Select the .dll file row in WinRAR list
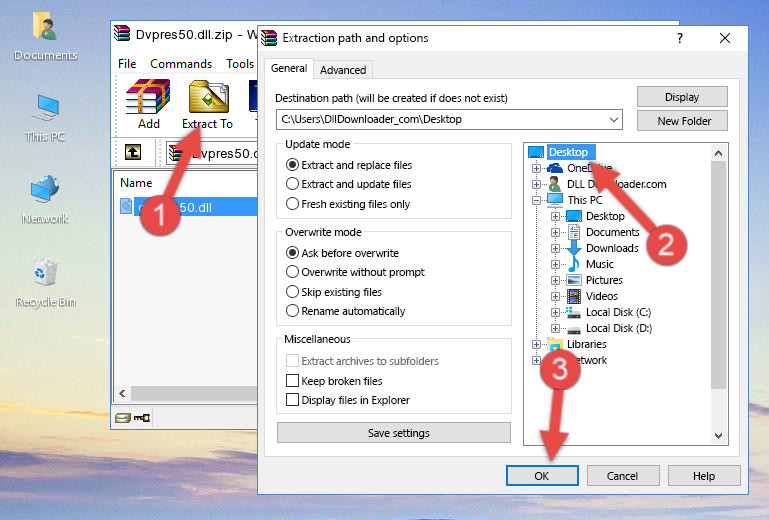769x520 pixels. click(187, 207)
